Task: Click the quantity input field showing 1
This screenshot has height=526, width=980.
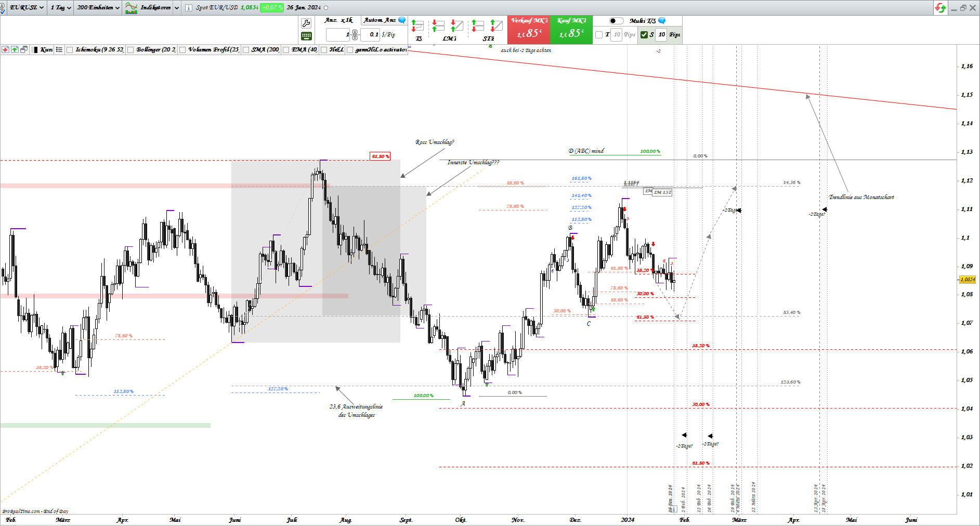Action: pyautogui.click(x=338, y=35)
